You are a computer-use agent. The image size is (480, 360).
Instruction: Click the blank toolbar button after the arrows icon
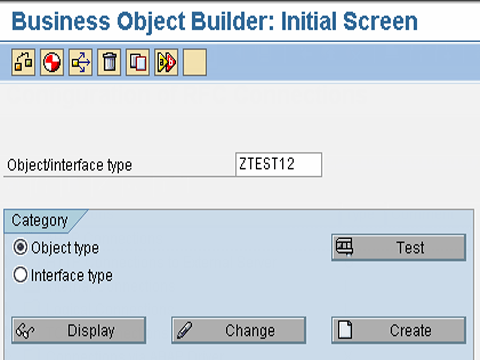(195, 62)
